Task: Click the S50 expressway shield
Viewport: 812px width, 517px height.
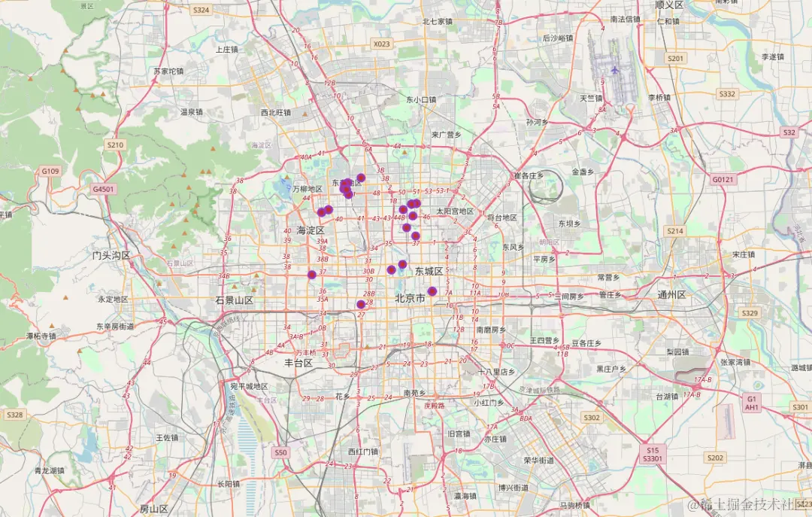Action: [x=280, y=452]
